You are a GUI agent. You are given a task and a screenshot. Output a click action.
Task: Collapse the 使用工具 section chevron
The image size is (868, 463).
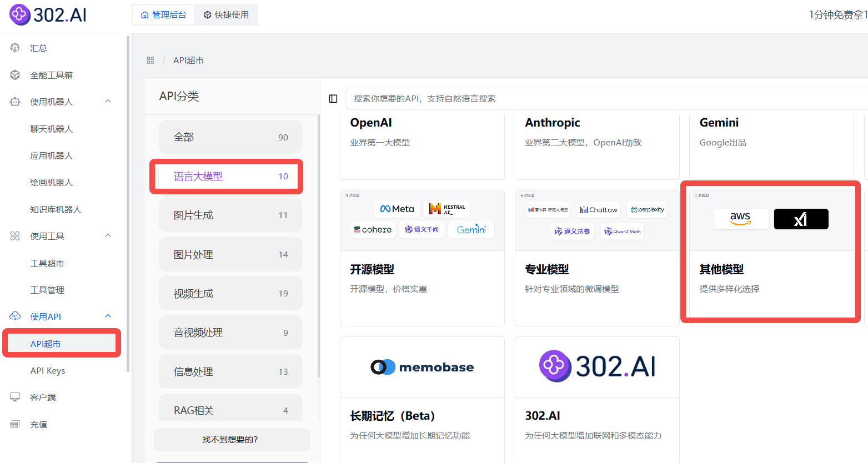pos(108,235)
